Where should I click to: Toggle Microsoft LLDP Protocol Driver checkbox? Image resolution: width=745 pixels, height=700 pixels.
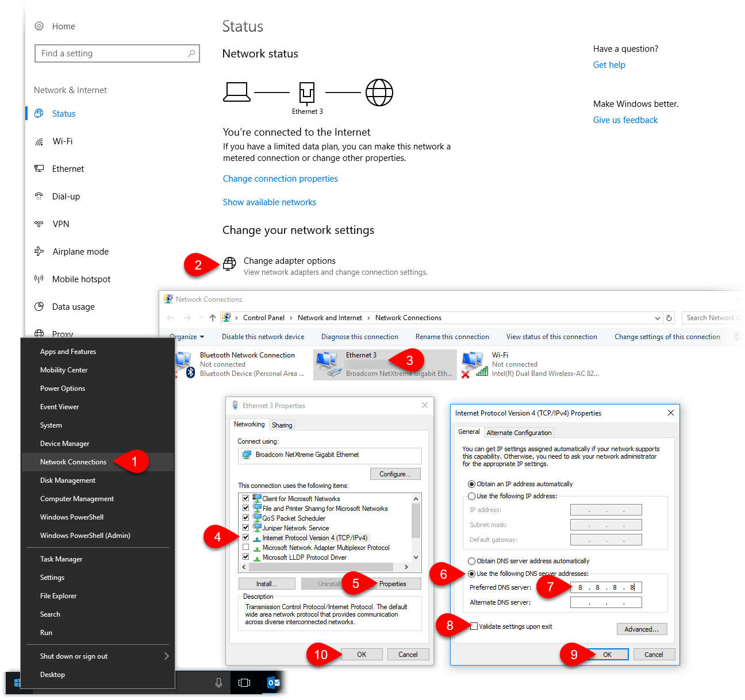click(246, 557)
